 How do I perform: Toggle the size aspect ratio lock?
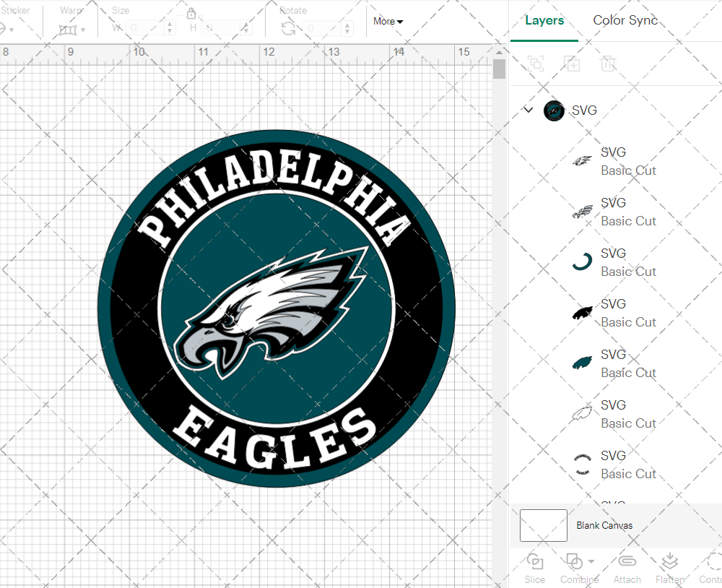click(191, 14)
